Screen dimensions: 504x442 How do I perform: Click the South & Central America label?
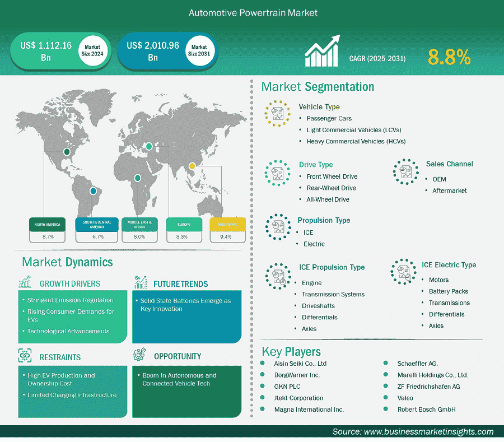tap(96, 224)
